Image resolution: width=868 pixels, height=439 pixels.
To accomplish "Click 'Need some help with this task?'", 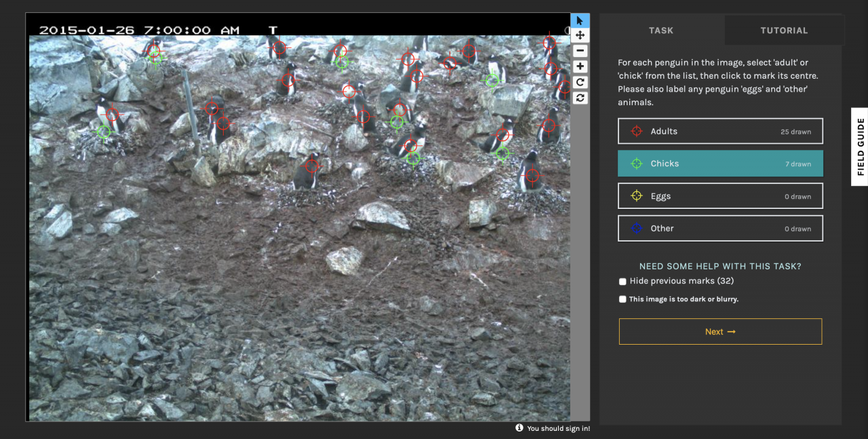I will pos(720,267).
